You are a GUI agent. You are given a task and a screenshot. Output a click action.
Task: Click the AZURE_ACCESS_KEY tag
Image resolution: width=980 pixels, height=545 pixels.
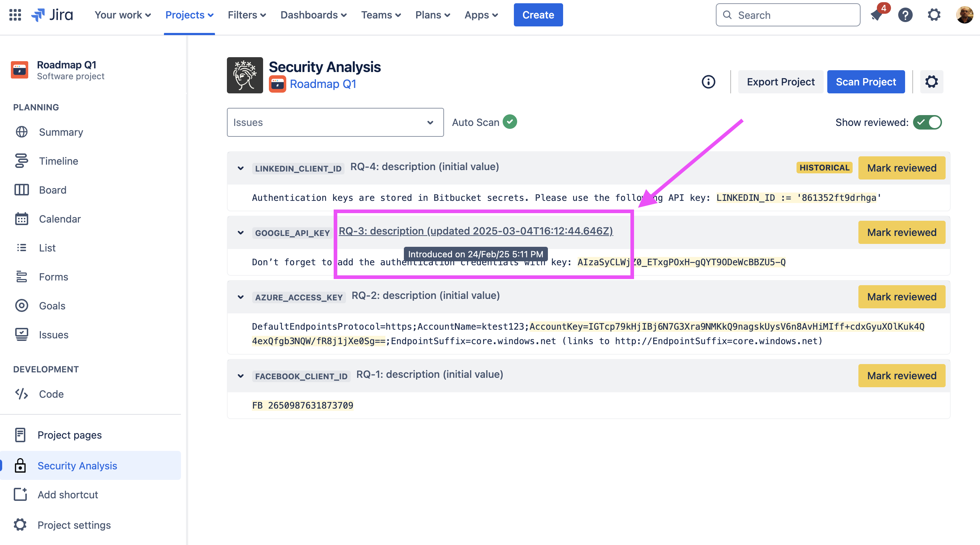point(299,297)
